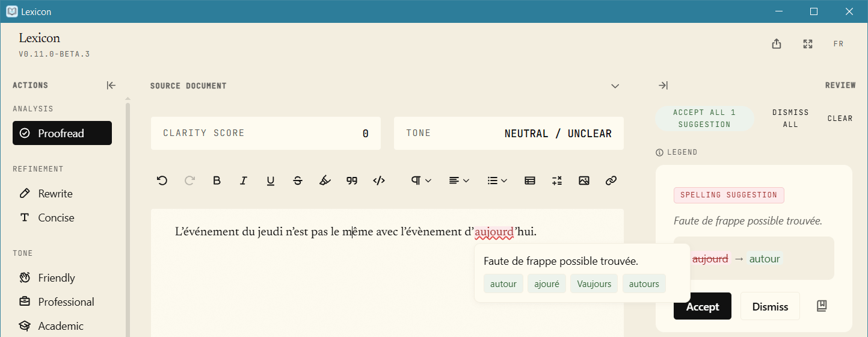Enter fullscreen with the expand icon
Image resolution: width=868 pixels, height=337 pixels.
point(808,44)
